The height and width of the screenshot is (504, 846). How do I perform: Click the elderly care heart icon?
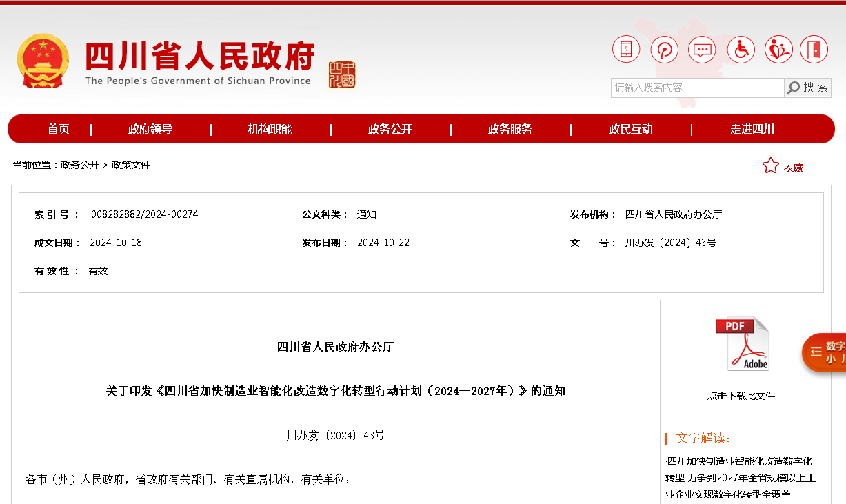click(778, 50)
